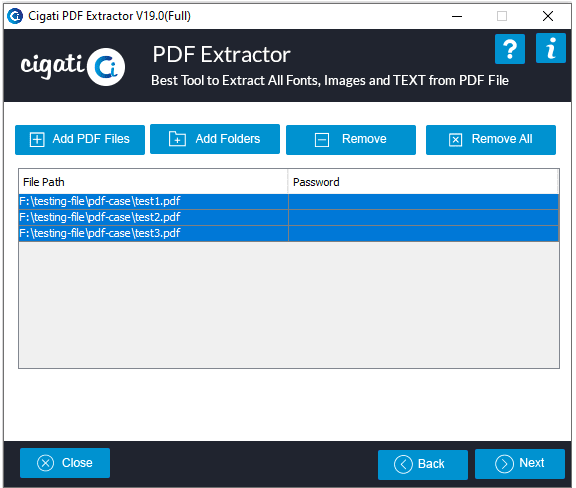Image resolution: width=576 pixels, height=488 pixels.
Task: Click the Cigati app icon in title bar
Action: (x=15, y=16)
